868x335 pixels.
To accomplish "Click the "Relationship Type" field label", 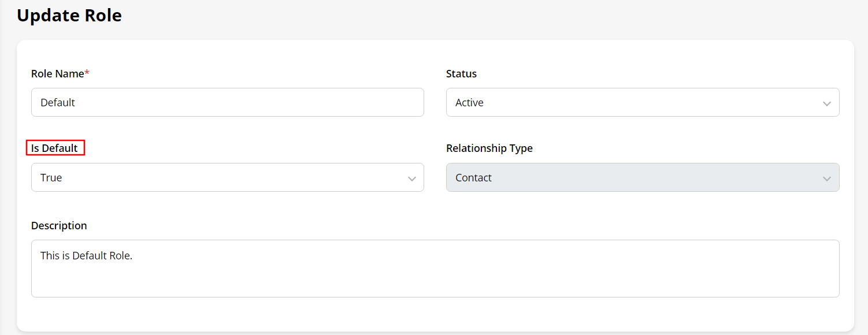I will pyautogui.click(x=489, y=148).
